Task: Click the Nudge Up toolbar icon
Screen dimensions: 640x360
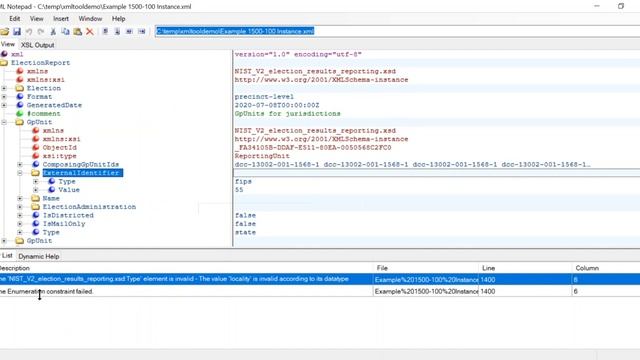Action: [105, 31]
